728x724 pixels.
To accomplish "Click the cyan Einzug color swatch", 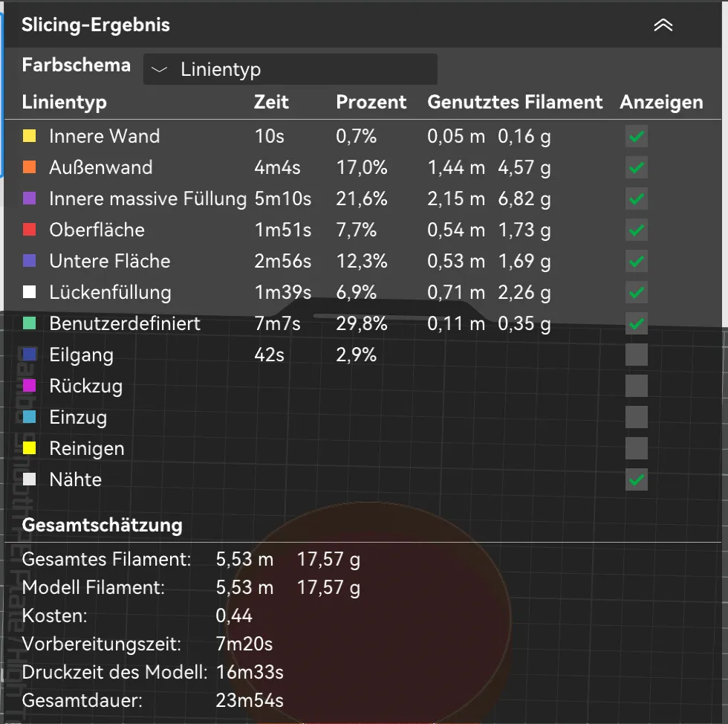I will [x=29, y=417].
